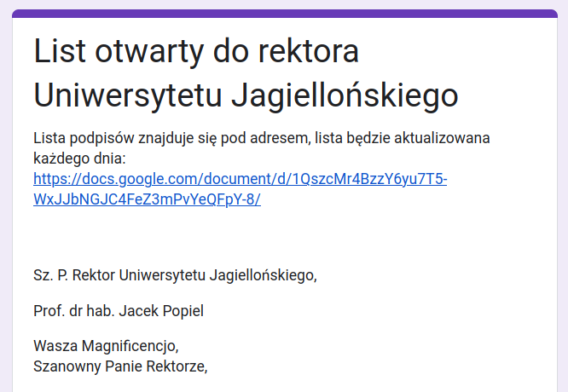Click the line 'Szanowny Panie Rektorze,'
The height and width of the screenshot is (392, 568).
(x=120, y=366)
